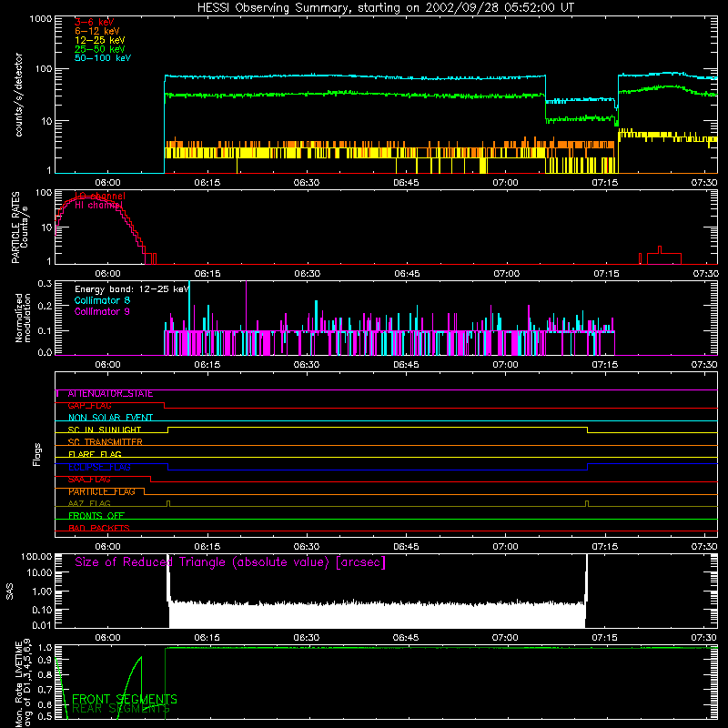Select the red '3-6 keV' legend entry
This screenshot has height=728, width=728.
tap(94, 22)
